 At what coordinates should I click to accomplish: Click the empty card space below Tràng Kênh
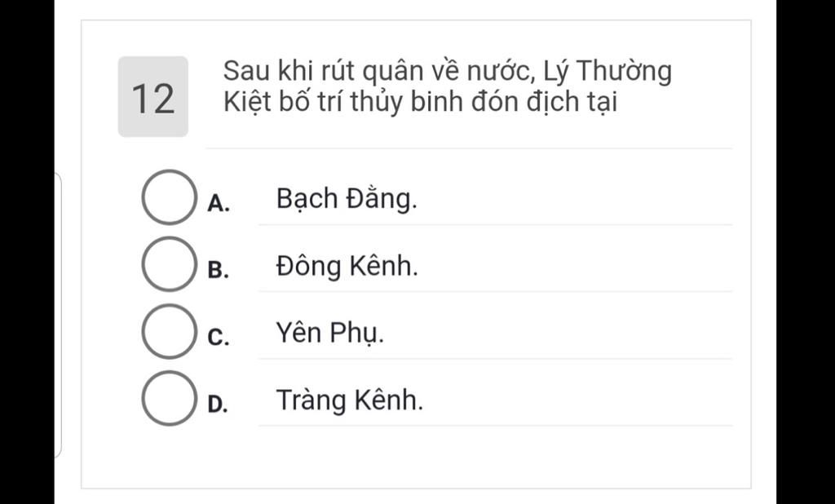416,457
